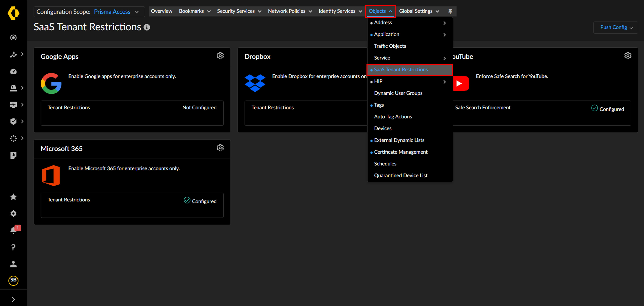Click Microsoft 365 Tenant Restrictions row
Screen dimensions: 644x306
coord(132,205)
